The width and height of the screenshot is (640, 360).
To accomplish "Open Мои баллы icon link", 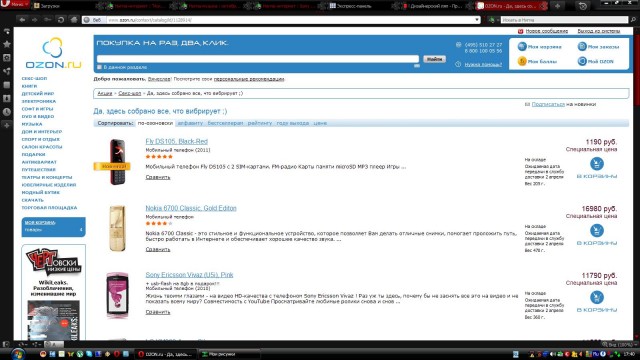I will point(537,61).
